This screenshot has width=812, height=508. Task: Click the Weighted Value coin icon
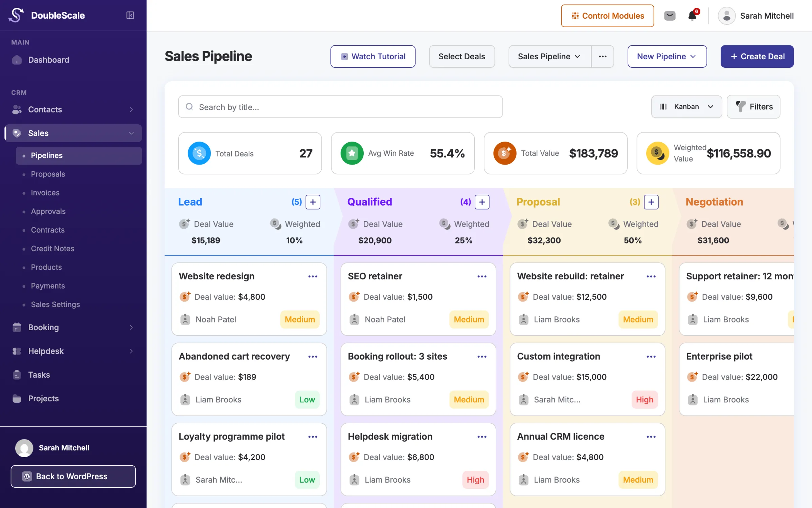658,153
